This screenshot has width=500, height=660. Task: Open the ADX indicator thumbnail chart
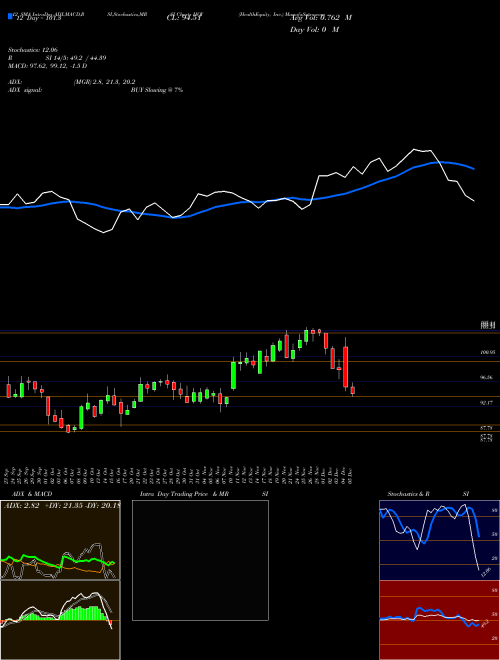tap(60, 540)
